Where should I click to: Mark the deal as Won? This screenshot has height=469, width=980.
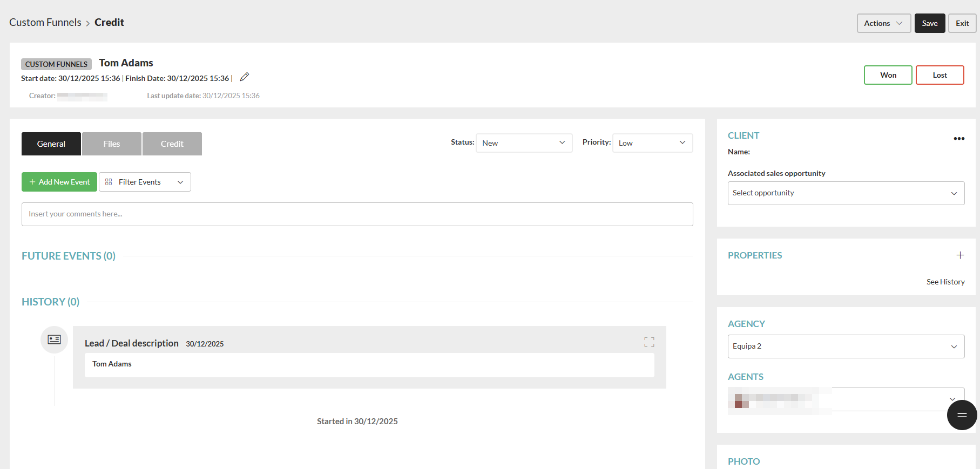(x=888, y=75)
